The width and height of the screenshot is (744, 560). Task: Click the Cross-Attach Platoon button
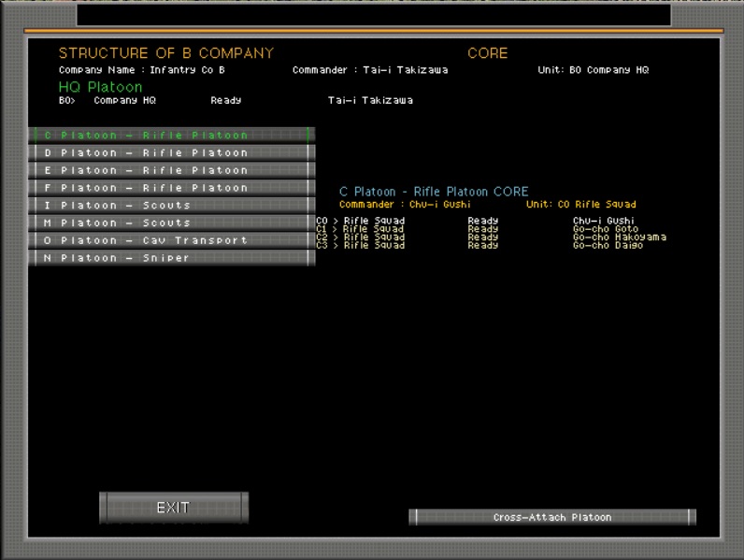click(x=552, y=517)
